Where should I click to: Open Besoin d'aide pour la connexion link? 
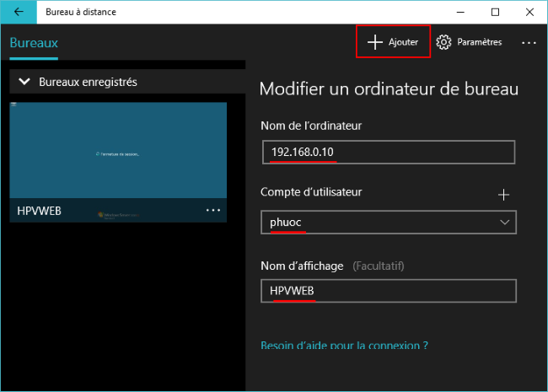tap(344, 345)
